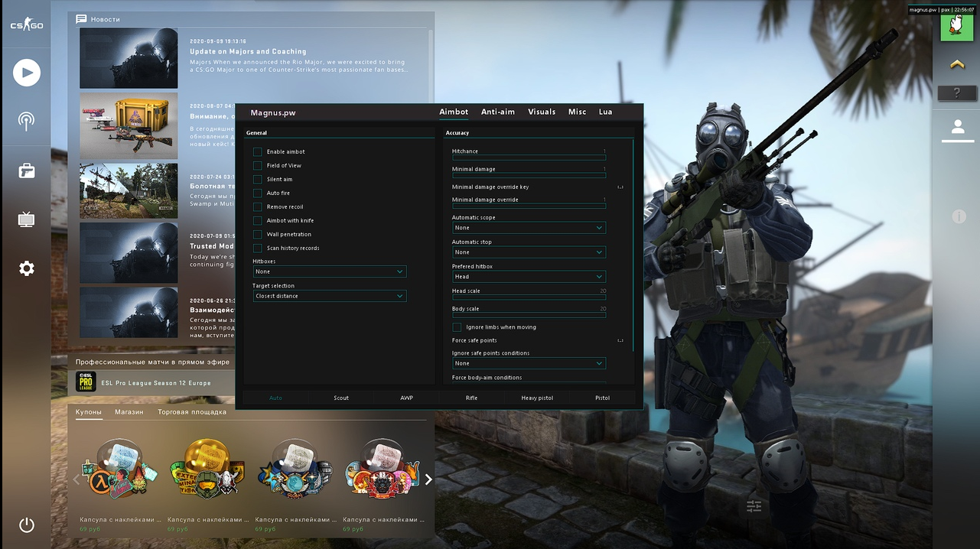Toggle Wall penetration checkbox

point(257,235)
